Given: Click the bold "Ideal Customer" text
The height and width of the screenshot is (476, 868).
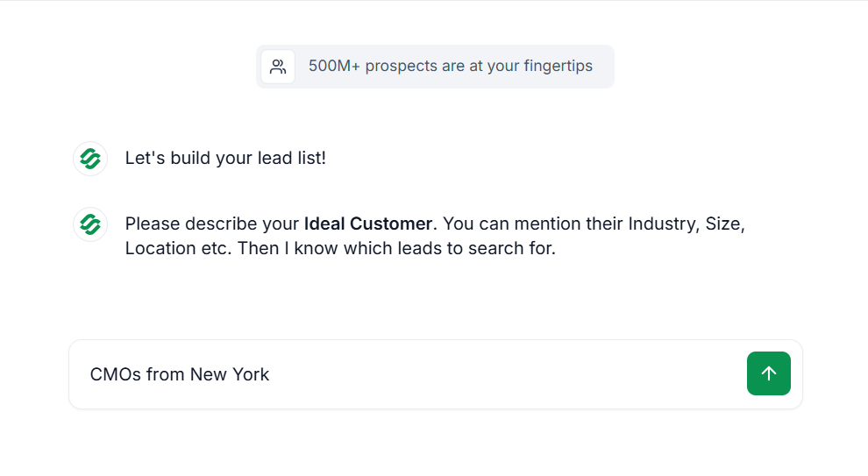Looking at the screenshot, I should pyautogui.click(x=367, y=224).
